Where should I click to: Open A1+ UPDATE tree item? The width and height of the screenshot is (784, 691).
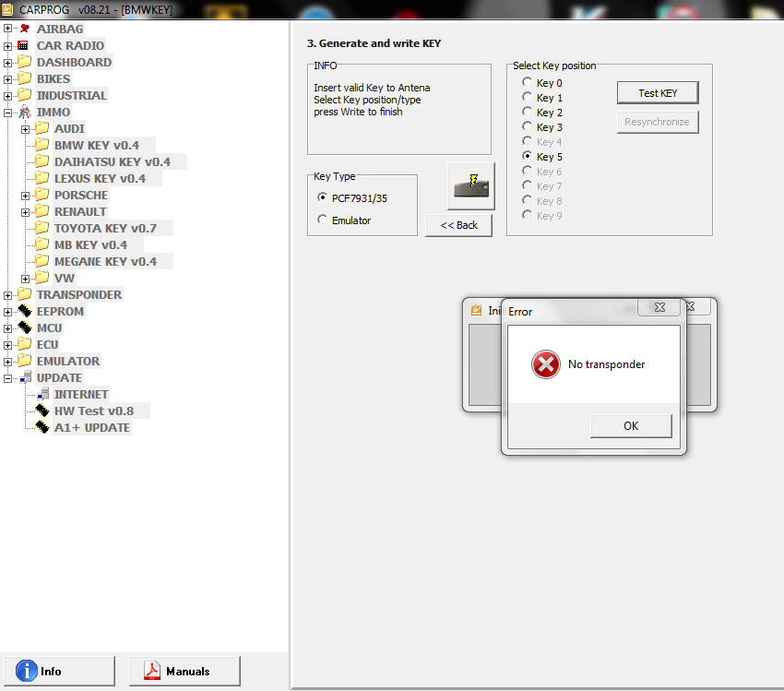pos(92,427)
